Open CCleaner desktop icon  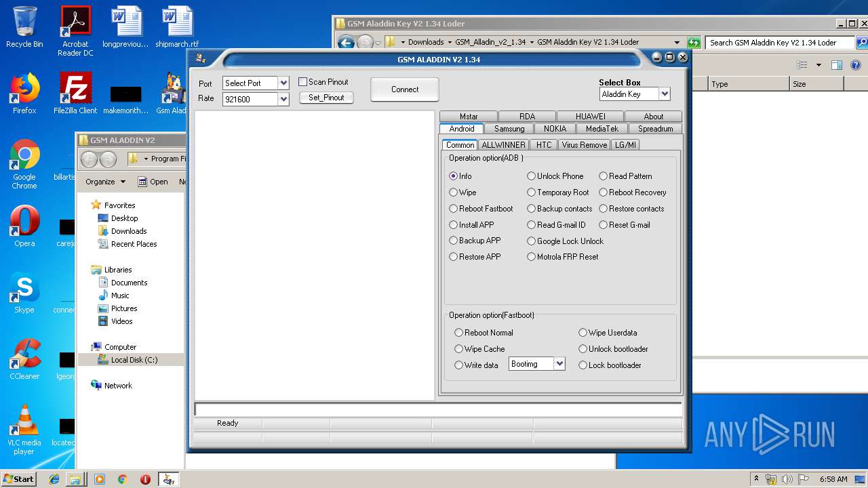coord(24,359)
